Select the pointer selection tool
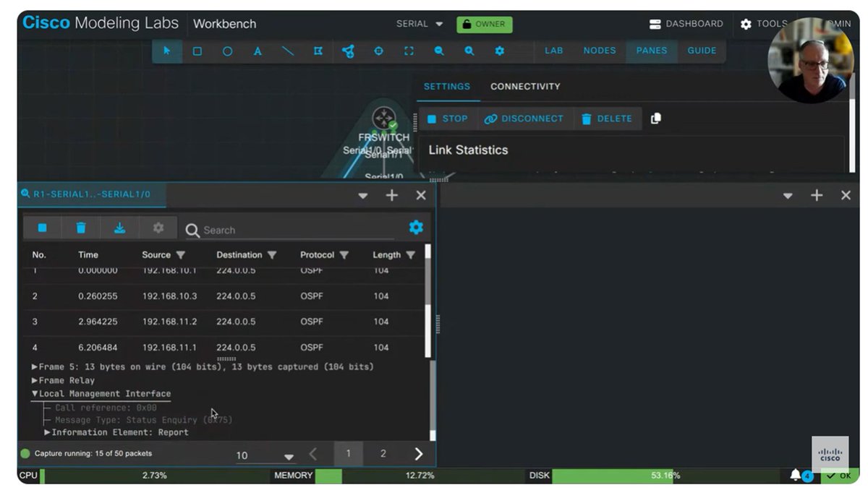This screenshot has height=490, width=868. click(x=167, y=51)
